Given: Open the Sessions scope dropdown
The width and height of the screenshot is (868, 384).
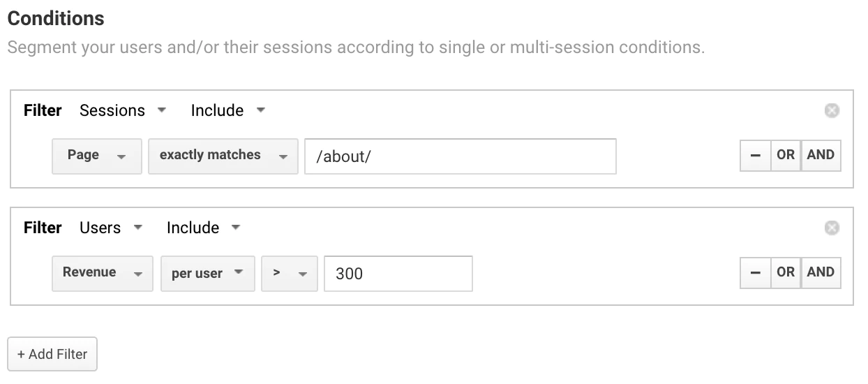Looking at the screenshot, I should pyautogui.click(x=122, y=110).
